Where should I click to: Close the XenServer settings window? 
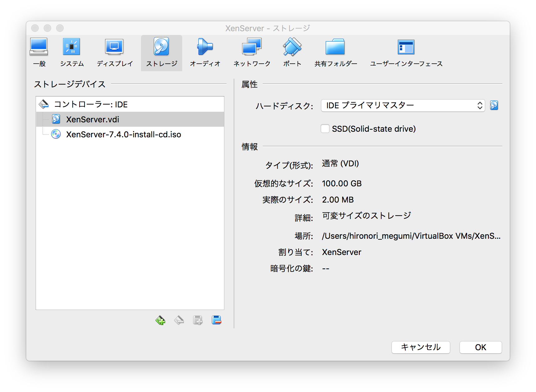[x=35, y=28]
